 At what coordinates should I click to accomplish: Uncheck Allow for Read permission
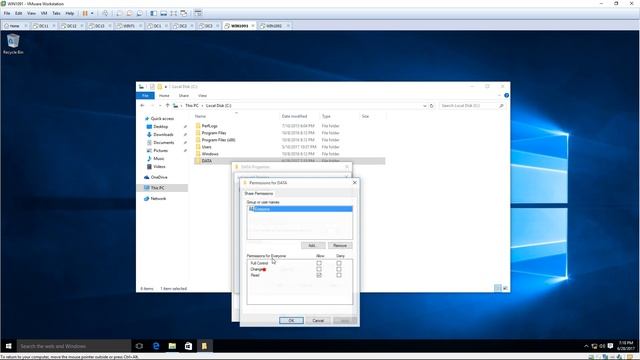pyautogui.click(x=319, y=275)
